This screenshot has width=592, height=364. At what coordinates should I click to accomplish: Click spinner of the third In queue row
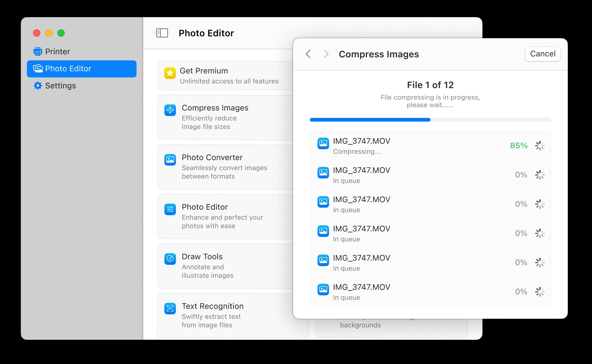point(539,233)
